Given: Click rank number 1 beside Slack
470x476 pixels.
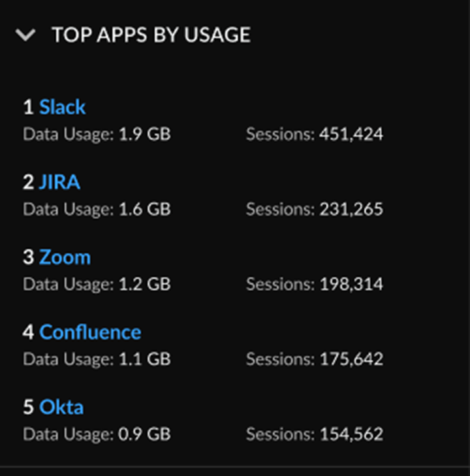Looking at the screenshot, I should pyautogui.click(x=28, y=107).
